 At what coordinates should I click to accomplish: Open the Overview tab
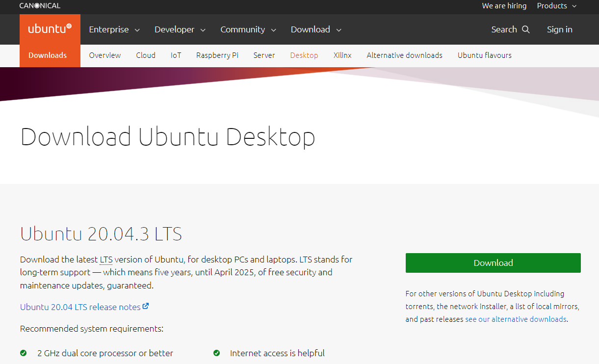click(105, 55)
